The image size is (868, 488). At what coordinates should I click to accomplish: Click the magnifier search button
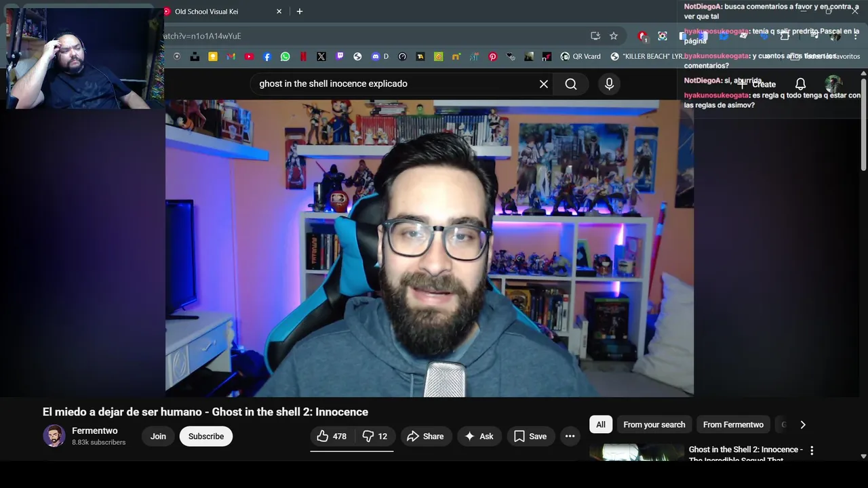(x=571, y=84)
